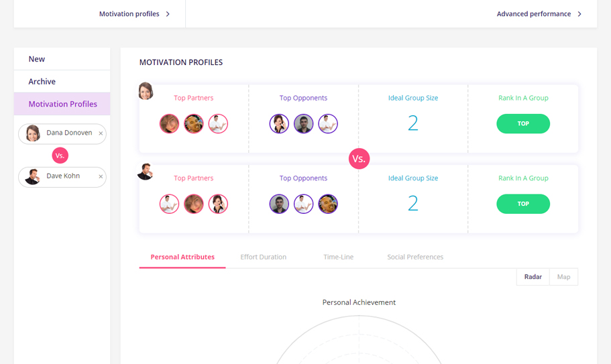Image resolution: width=611 pixels, height=364 pixels.
Task: Switch to Social Preferences tab
Action: coord(415,257)
